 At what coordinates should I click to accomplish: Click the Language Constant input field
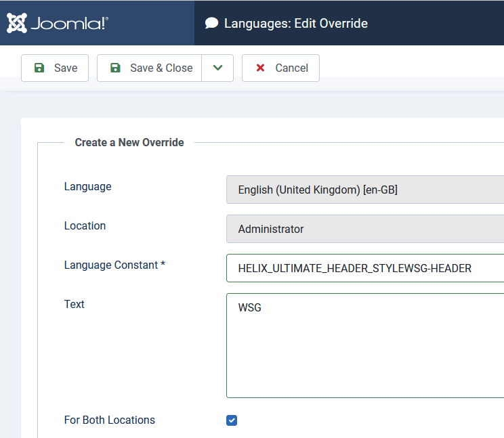[366, 268]
